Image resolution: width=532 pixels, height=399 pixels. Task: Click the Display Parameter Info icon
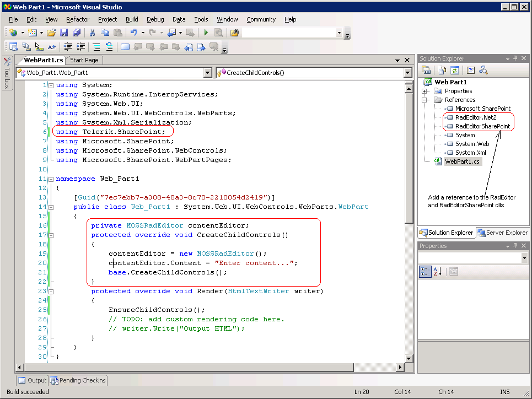pos(26,47)
